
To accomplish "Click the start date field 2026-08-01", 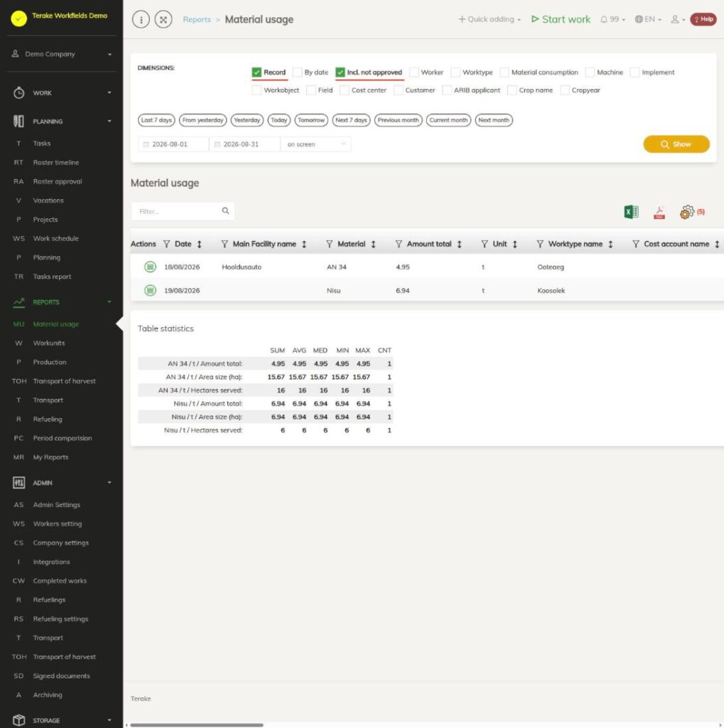I will 173,144.
